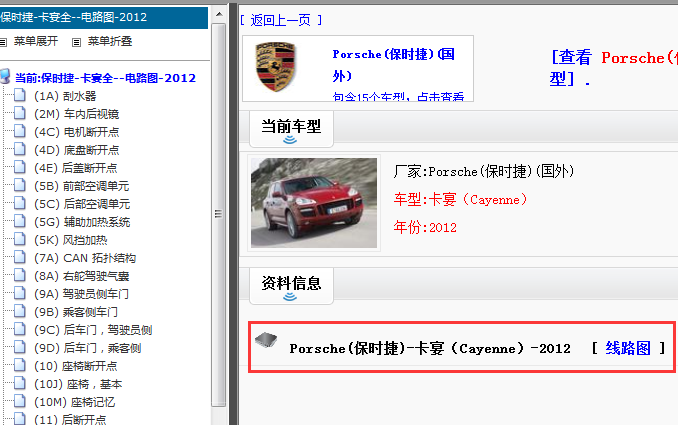Click the 厂家:Porsche(保时捷)(国外) text
The width and height of the screenshot is (678, 425).
tap(484, 171)
